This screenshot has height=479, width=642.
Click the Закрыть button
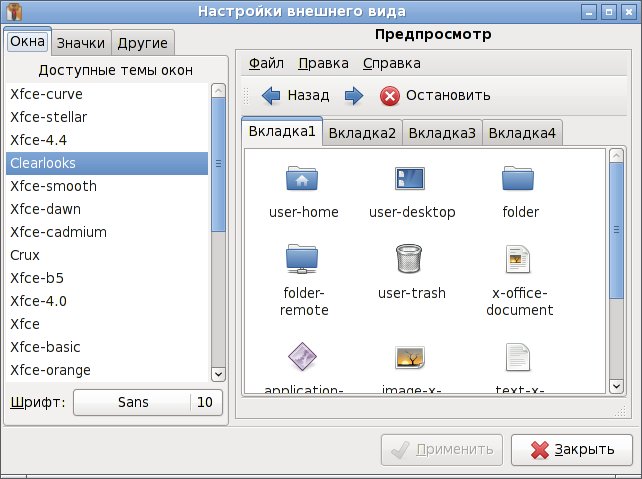tap(572, 450)
